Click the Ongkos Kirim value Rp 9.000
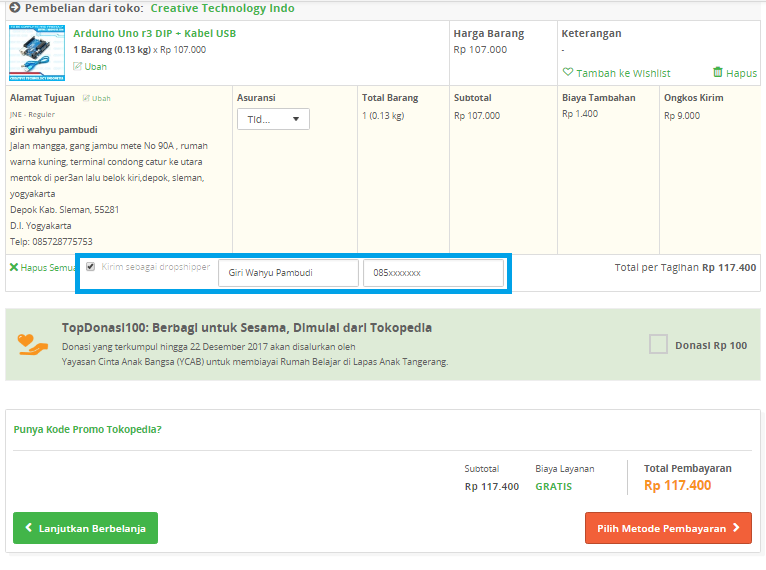Screen dimensions: 766x570 (x=682, y=116)
